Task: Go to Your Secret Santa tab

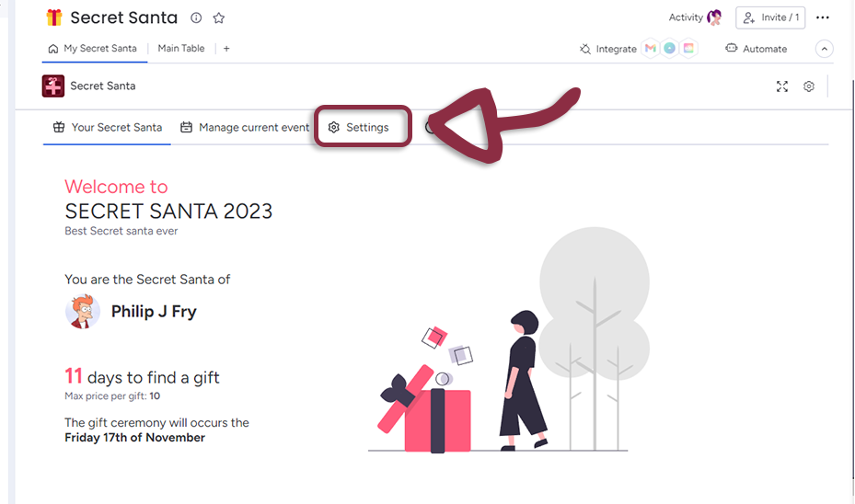Action: [x=108, y=128]
